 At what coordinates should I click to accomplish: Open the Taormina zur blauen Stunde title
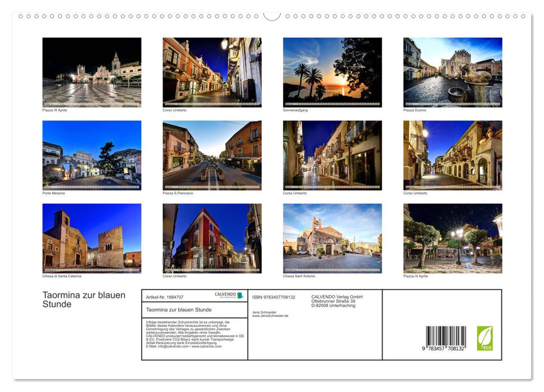83,300
